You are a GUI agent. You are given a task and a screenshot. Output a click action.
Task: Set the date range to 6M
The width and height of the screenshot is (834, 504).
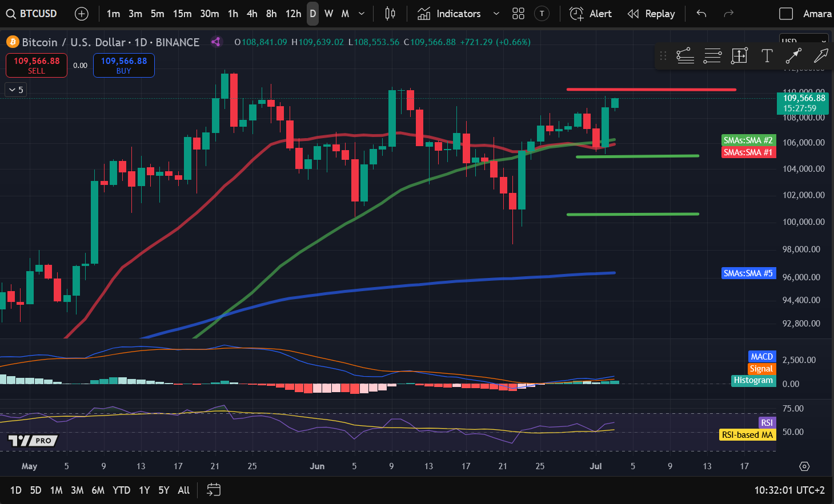coord(98,490)
